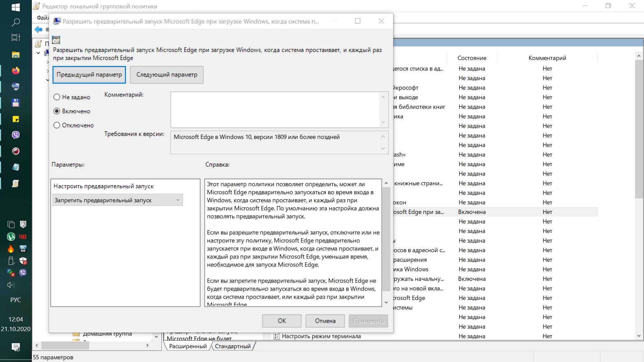Open Windows Security shield tray icon
Screen dimensions: 644x362
coord(23,261)
